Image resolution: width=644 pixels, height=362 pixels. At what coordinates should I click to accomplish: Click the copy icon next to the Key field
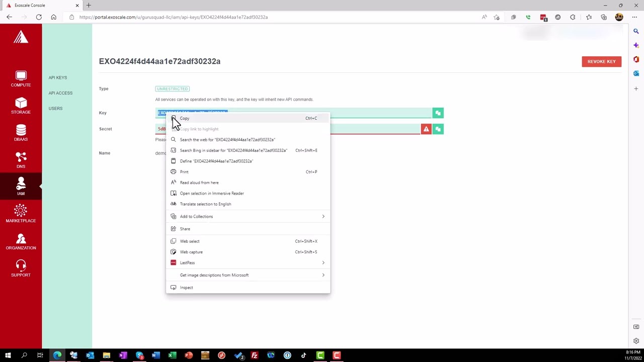pyautogui.click(x=438, y=113)
